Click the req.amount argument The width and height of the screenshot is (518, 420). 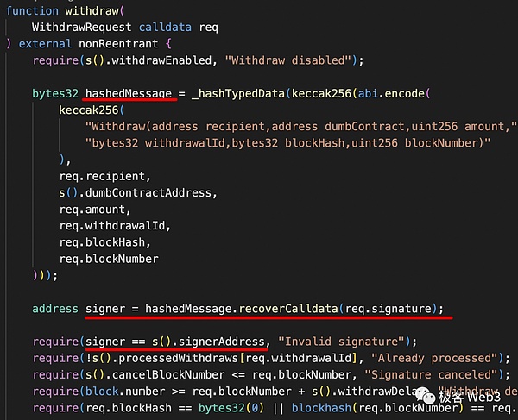click(95, 210)
